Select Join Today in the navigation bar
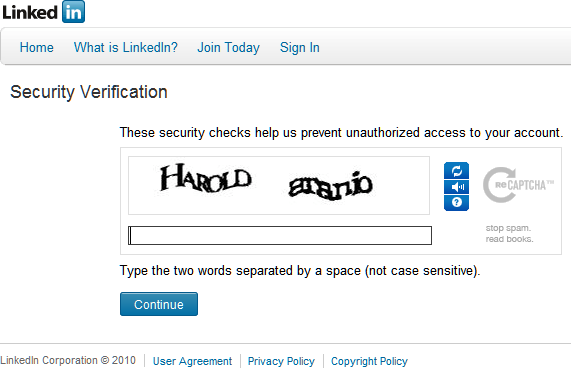The image size is (571, 368). pyautogui.click(x=228, y=47)
